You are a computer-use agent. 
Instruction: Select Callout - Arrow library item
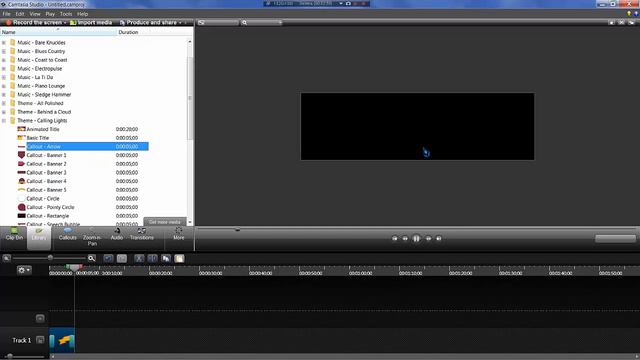[83, 147]
